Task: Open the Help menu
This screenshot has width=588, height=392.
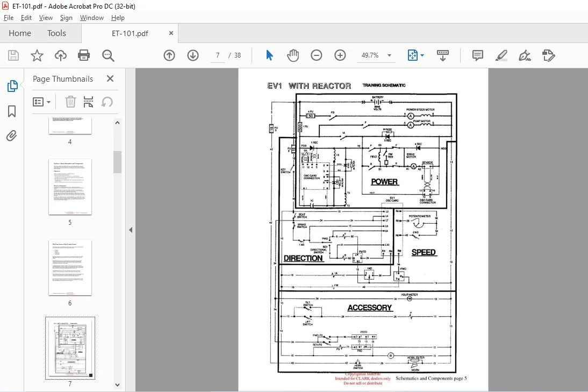Action: point(118,18)
